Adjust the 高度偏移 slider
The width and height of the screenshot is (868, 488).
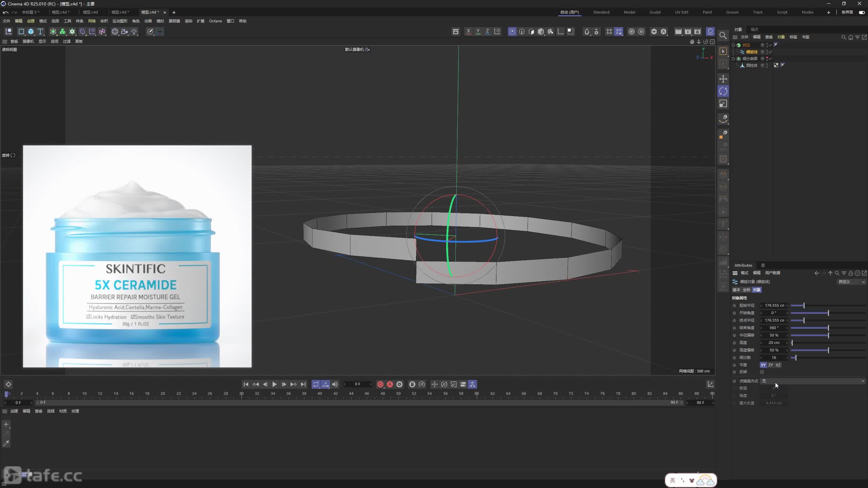point(828,350)
